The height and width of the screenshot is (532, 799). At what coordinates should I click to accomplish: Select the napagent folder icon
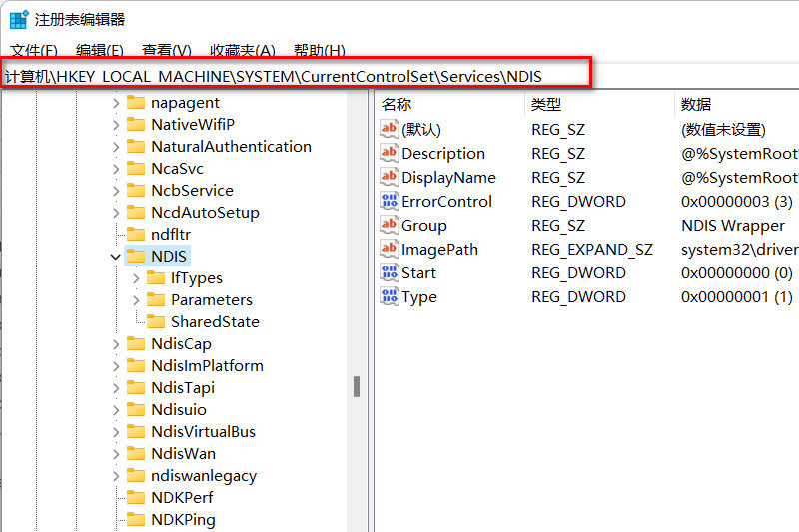(x=136, y=103)
